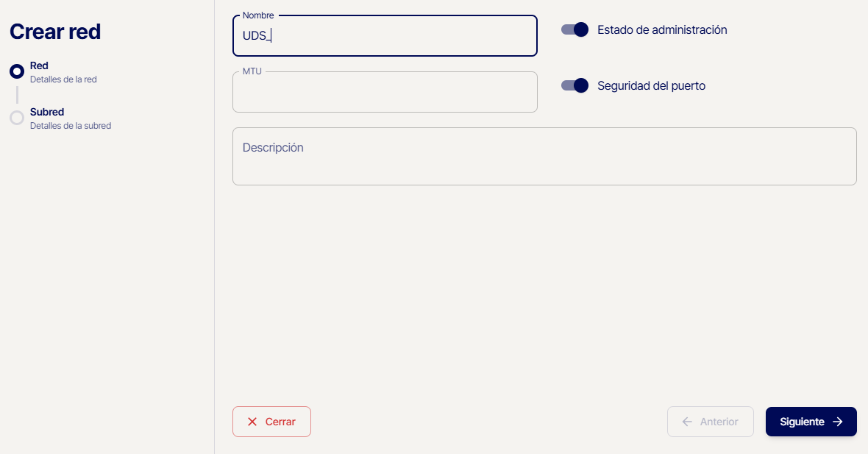Click "Detalles de la red" subtitle
Screen dimensions: 868x454
63,79
